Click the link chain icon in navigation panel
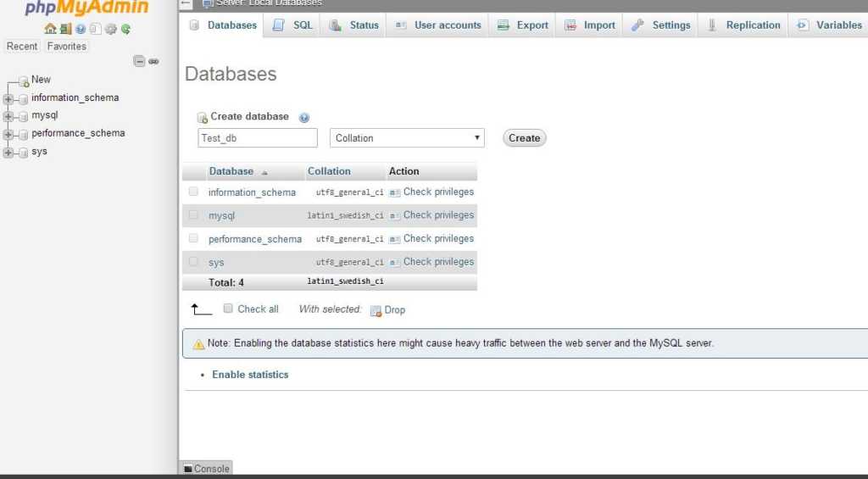 click(153, 61)
